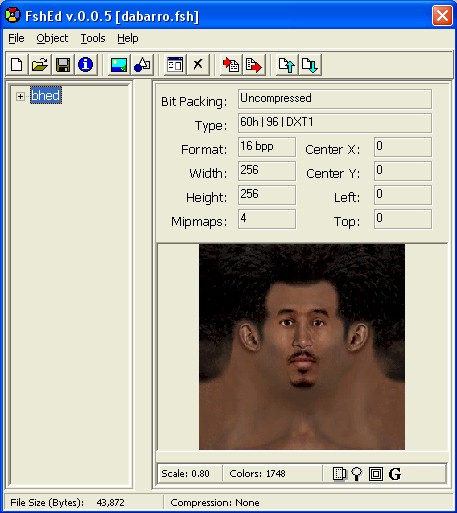Viewport: 457px width, 513px height.
Task: Show file info with the blue 'i' icon
Action: tap(86, 64)
